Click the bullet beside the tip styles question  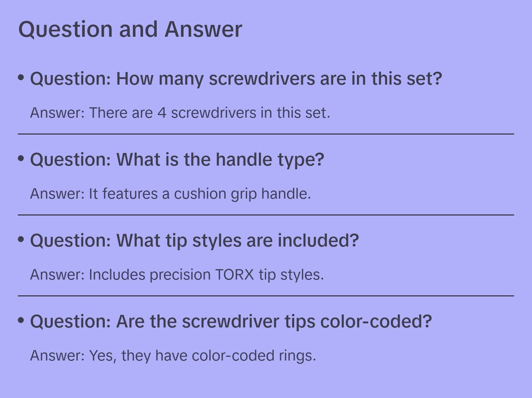click(x=21, y=239)
